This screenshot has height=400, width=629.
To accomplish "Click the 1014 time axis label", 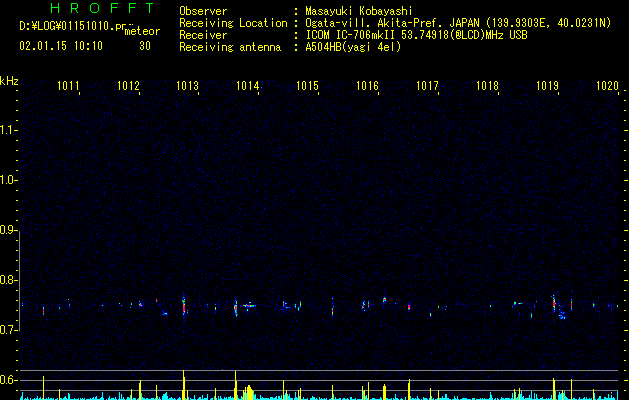I will click(248, 86).
